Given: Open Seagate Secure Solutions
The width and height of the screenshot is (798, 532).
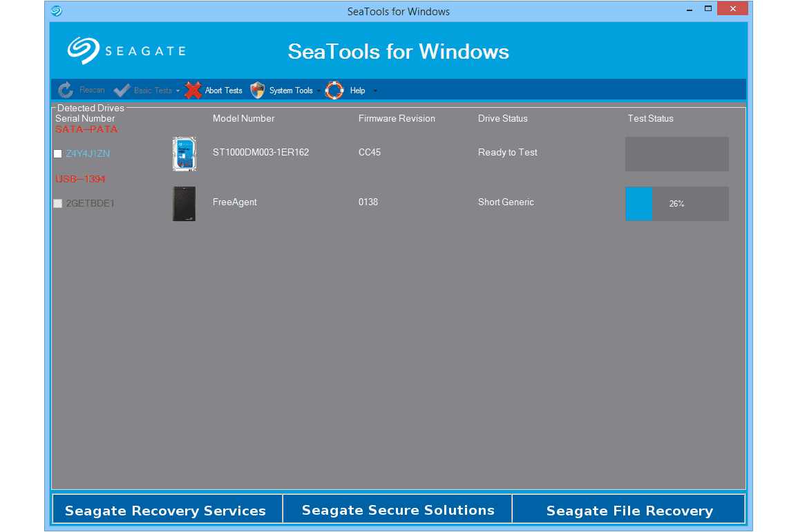Looking at the screenshot, I should point(398,511).
